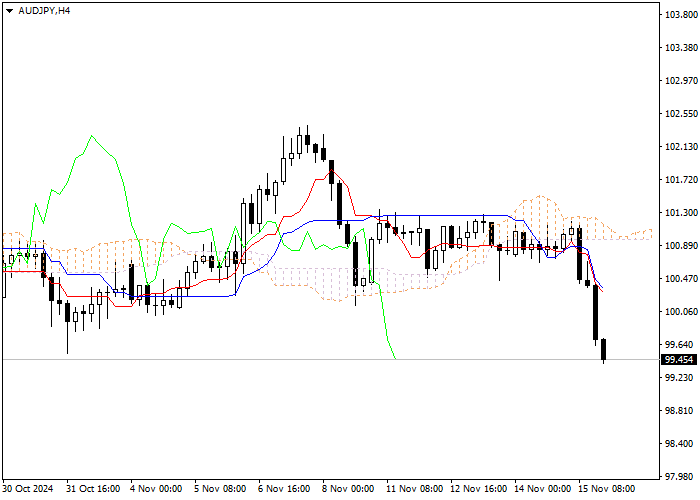The image size is (700, 500).
Task: Select the last black candle at 99.454
Action: 604,350
